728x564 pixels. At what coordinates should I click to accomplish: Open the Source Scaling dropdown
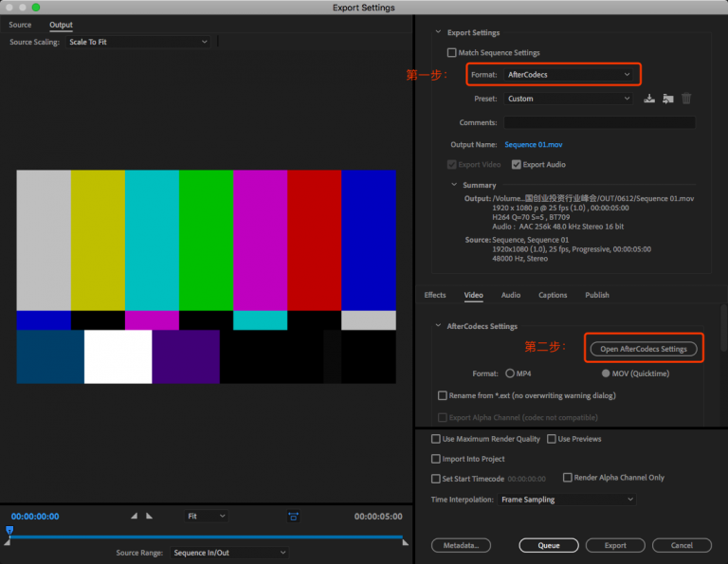tap(137, 42)
